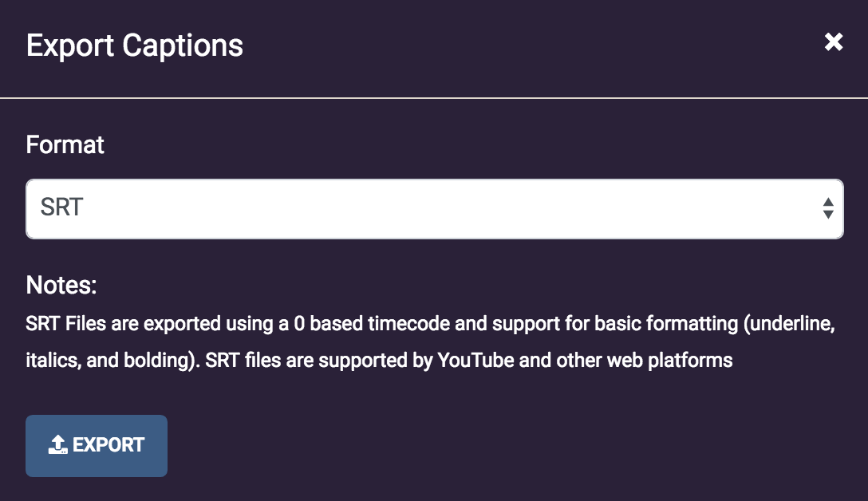Select the SRT text in the format box
The width and height of the screenshot is (868, 501).
pos(62,208)
